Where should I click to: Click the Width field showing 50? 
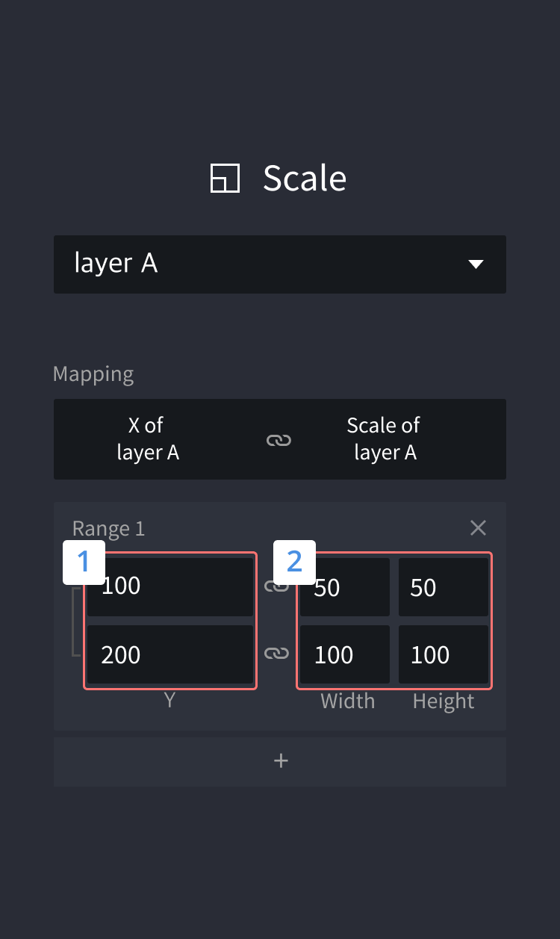point(345,587)
